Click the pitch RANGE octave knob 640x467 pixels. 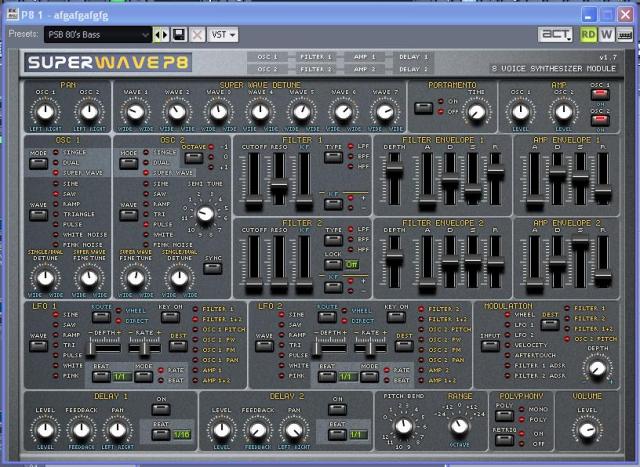[459, 426]
